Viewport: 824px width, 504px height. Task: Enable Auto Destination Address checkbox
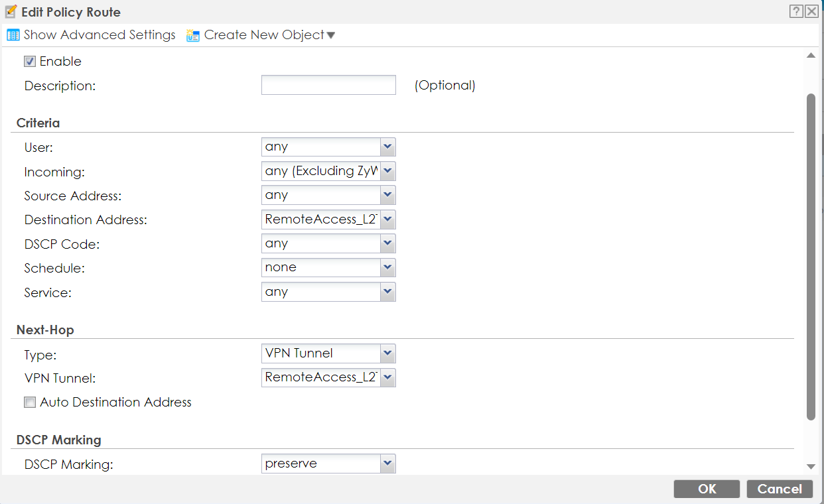click(30, 403)
